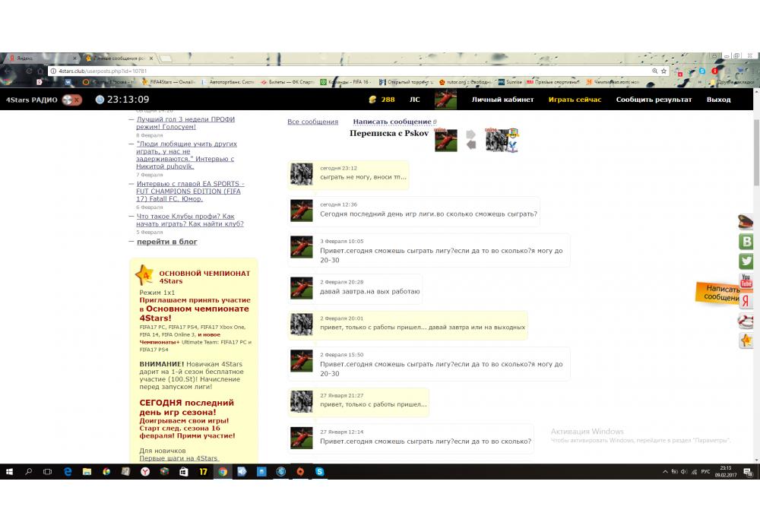The height and width of the screenshot is (532, 760).
Task: Open Личный кабинет menu item
Action: [502, 100]
